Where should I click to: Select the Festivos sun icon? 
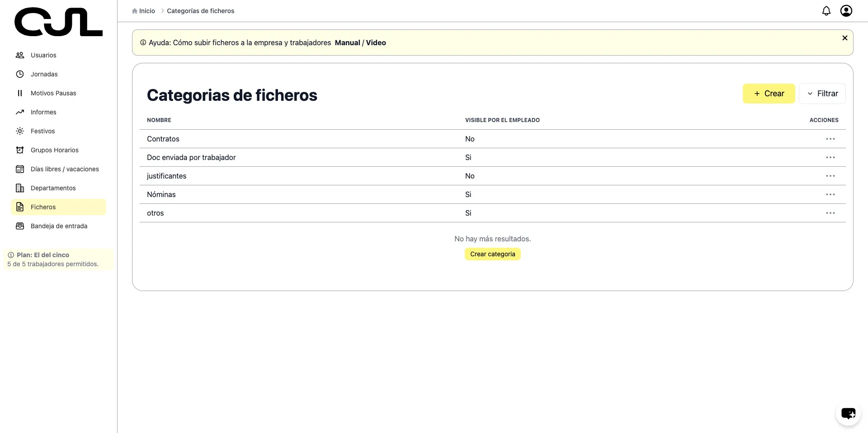(x=20, y=131)
